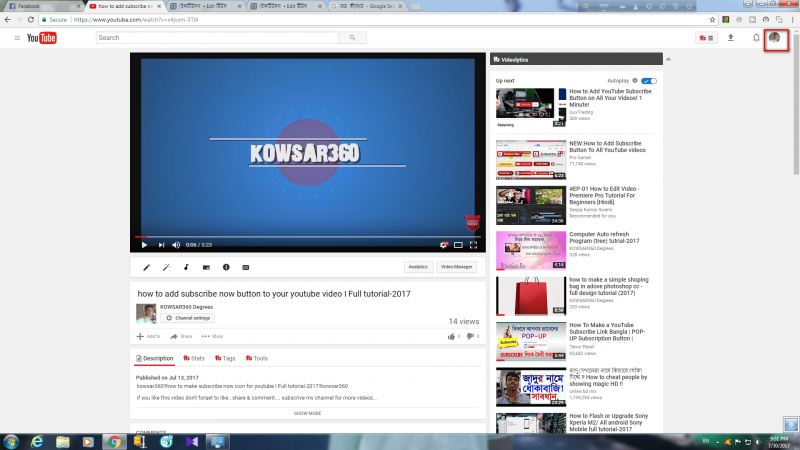The height and width of the screenshot is (450, 800).
Task: Select the Description tab
Action: point(155,359)
